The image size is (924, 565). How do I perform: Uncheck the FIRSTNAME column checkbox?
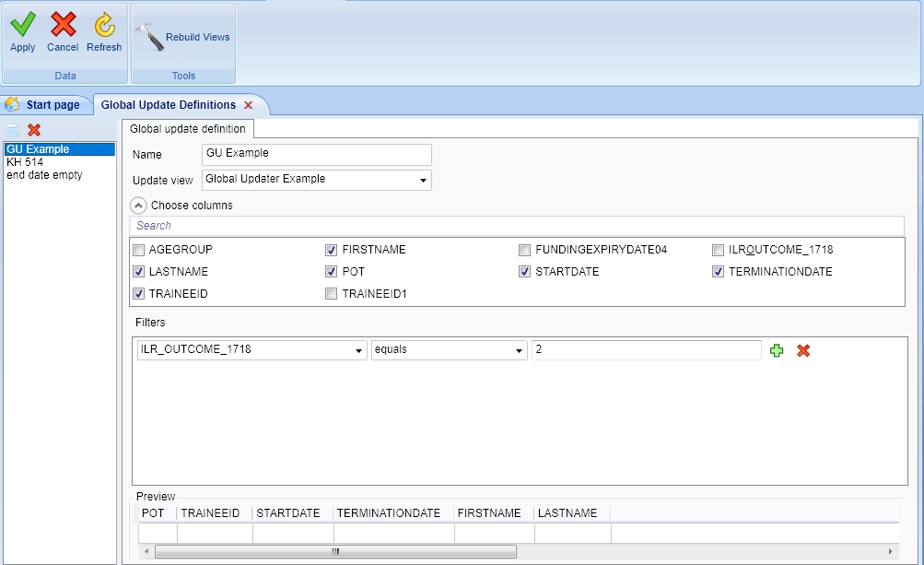pos(331,250)
